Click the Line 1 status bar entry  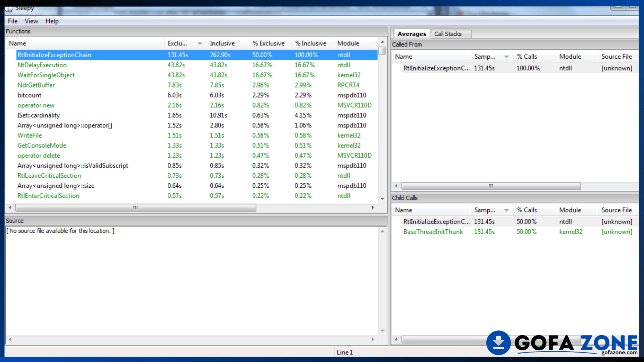pyautogui.click(x=345, y=352)
